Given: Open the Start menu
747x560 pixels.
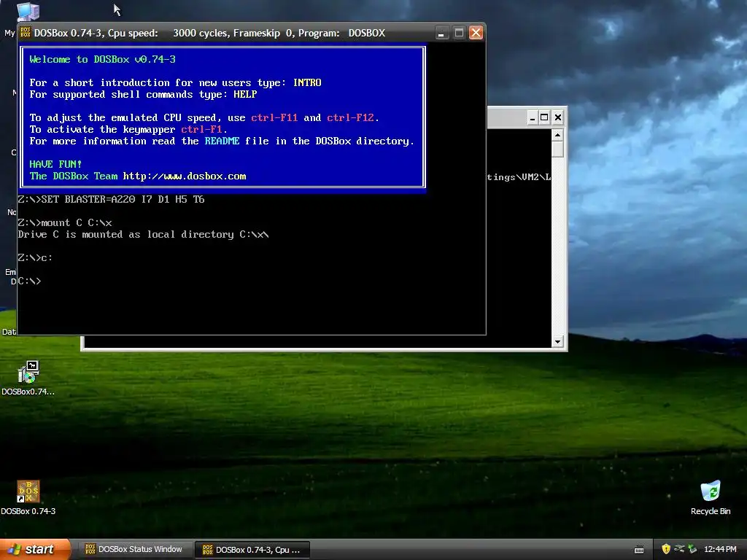Looking at the screenshot, I should [35, 549].
